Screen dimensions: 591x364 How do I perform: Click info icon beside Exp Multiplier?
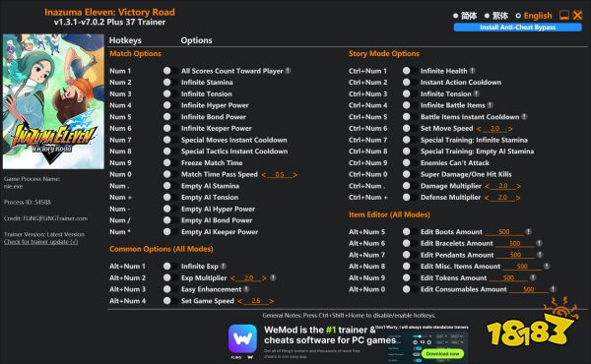coord(273,277)
